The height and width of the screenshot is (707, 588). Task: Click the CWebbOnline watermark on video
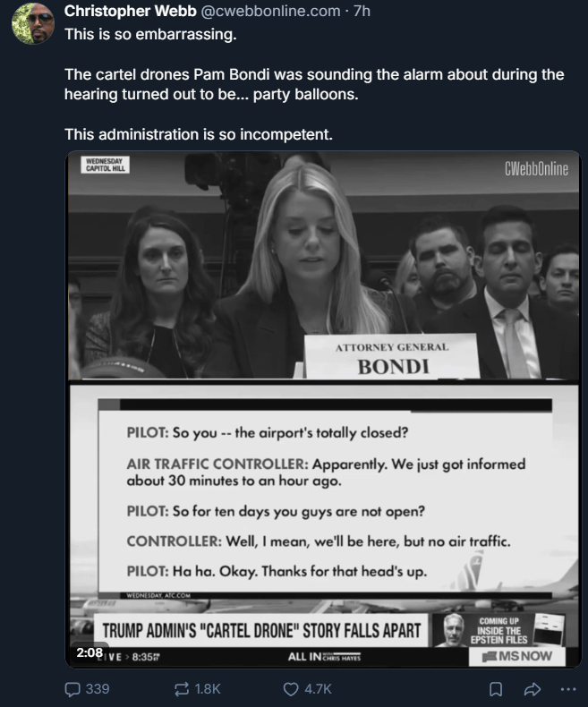536,168
